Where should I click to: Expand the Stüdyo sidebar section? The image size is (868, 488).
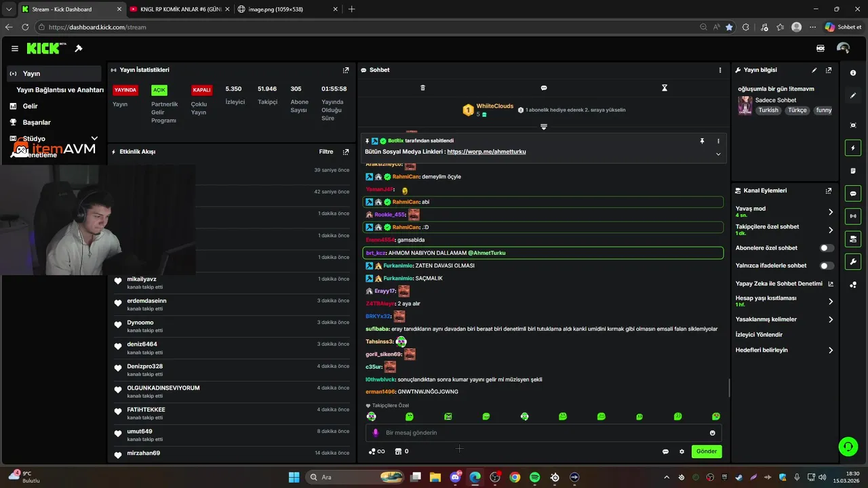94,138
